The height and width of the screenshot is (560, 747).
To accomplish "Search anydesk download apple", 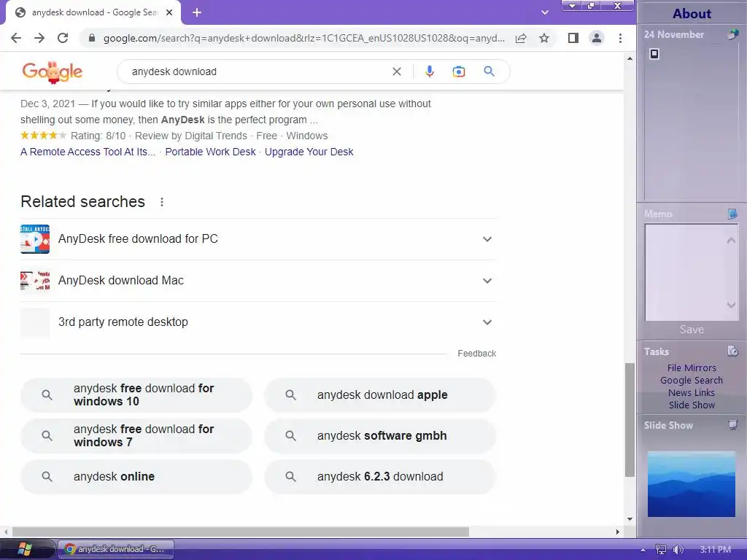I will point(380,394).
